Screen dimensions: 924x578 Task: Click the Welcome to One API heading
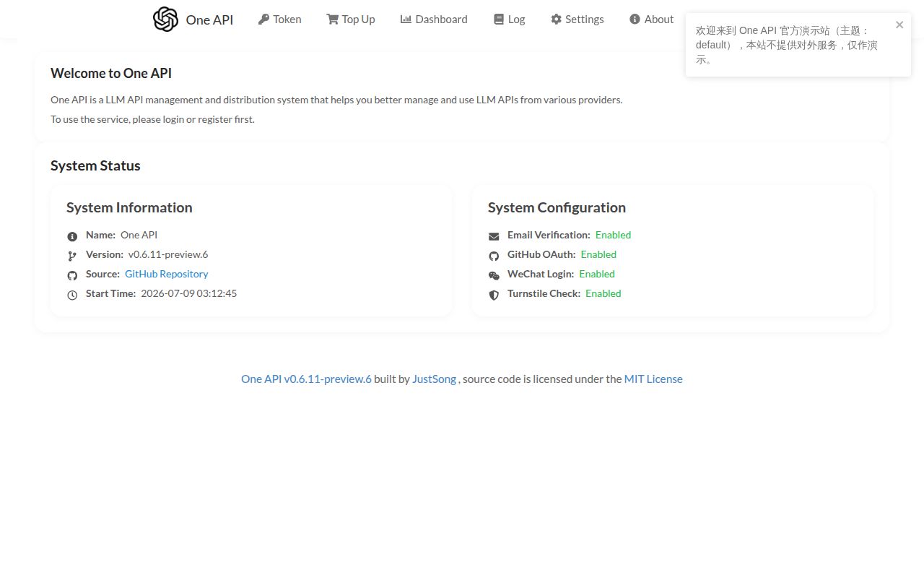[111, 73]
